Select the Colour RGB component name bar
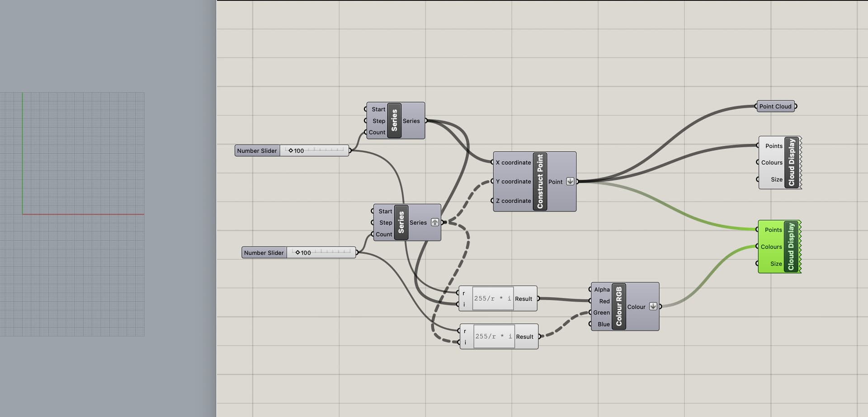868x417 pixels. 619,306
